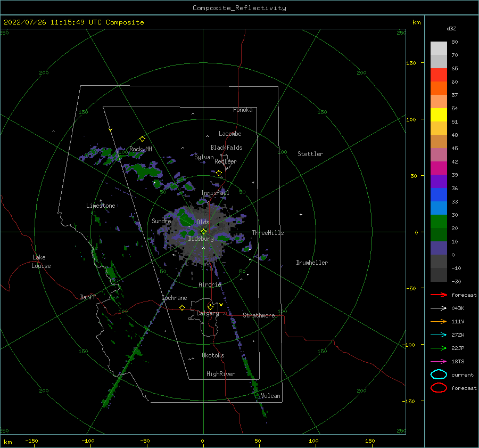Click the Sylvan label
This screenshot has height=448, width=479.
coord(204,157)
